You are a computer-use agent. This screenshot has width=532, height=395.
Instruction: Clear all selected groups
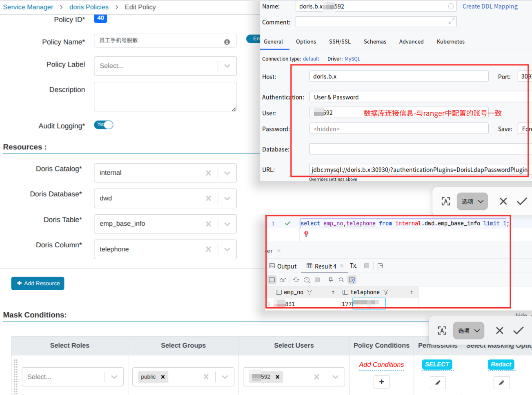click(206, 377)
